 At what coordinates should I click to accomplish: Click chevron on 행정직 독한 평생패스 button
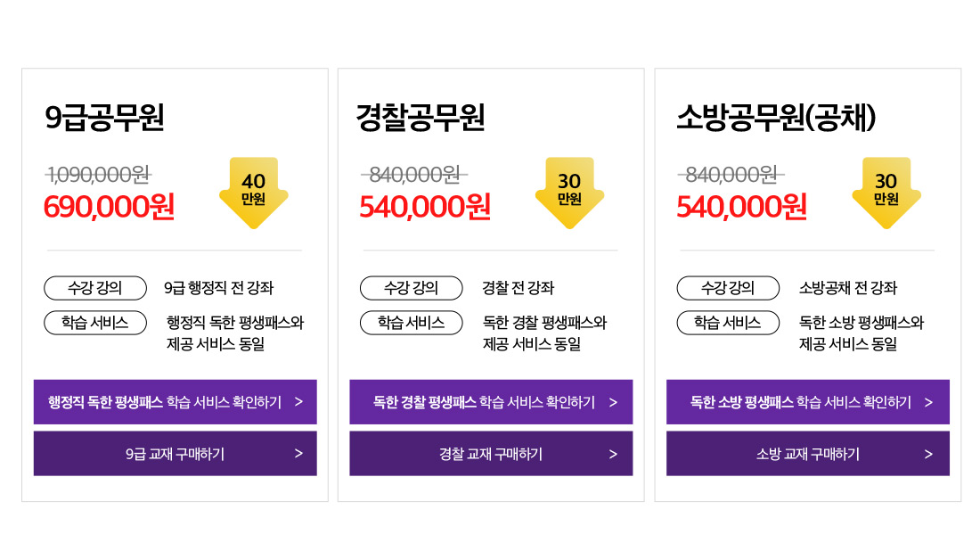click(298, 401)
